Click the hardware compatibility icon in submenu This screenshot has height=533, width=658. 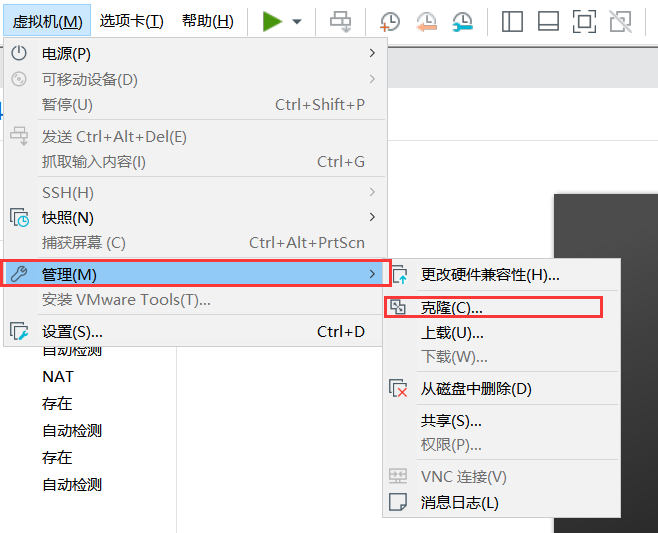400,274
